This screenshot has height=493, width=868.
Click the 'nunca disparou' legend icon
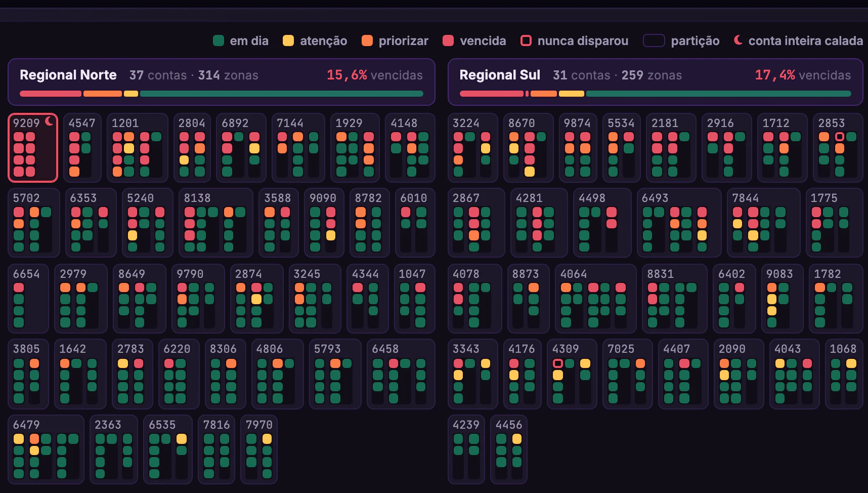[526, 40]
